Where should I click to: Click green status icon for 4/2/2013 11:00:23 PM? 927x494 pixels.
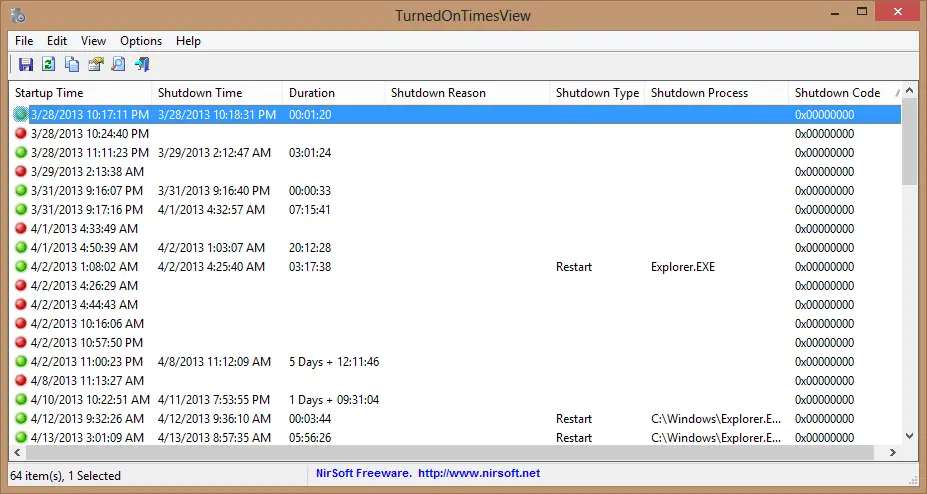pyautogui.click(x=21, y=361)
